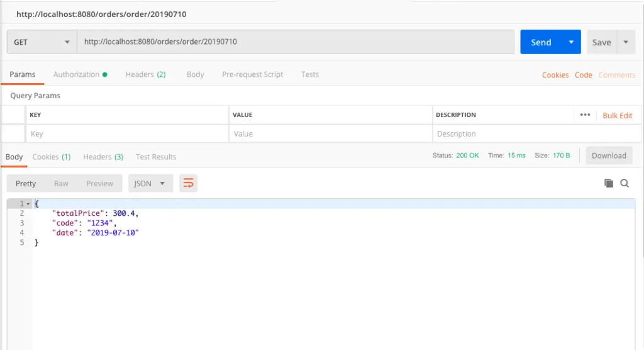Collapse the JSON object at line 1
The image size is (644, 350).
(x=28, y=204)
